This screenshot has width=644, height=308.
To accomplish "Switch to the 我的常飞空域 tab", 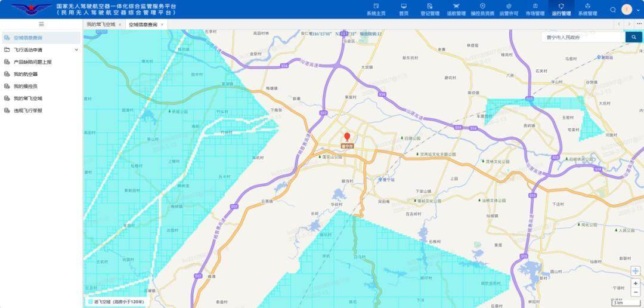I will point(100,24).
